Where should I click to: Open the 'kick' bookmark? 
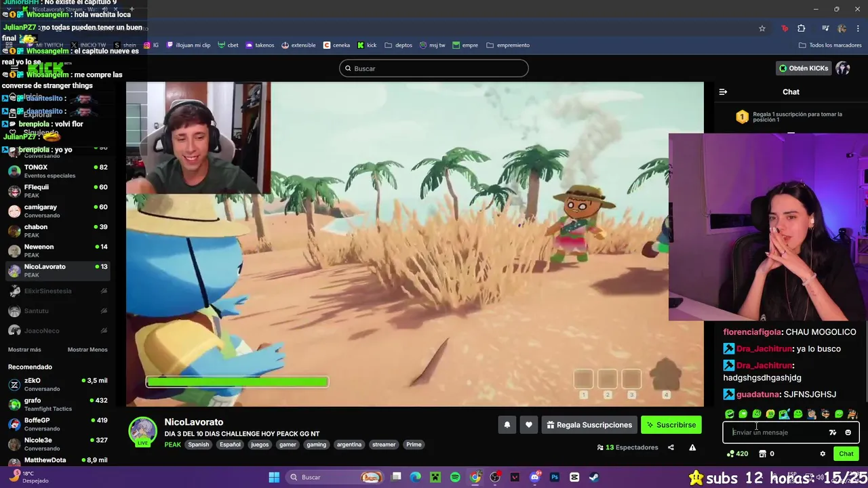367,45
